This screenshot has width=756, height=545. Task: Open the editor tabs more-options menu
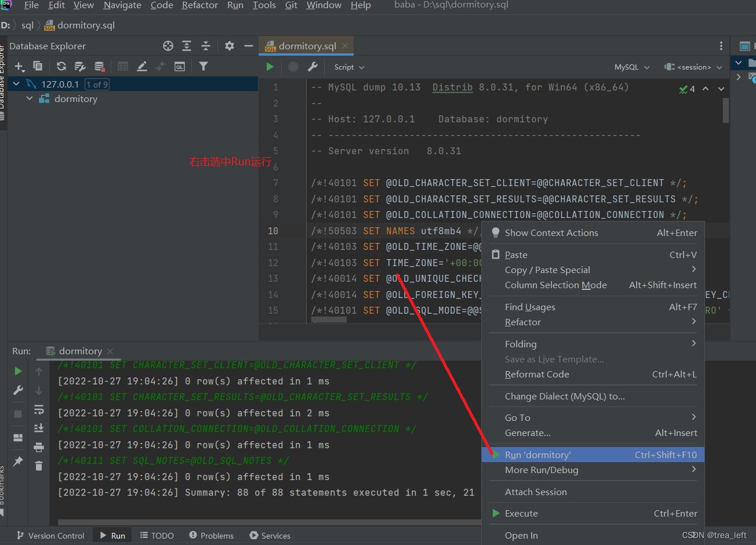pyautogui.click(x=721, y=46)
